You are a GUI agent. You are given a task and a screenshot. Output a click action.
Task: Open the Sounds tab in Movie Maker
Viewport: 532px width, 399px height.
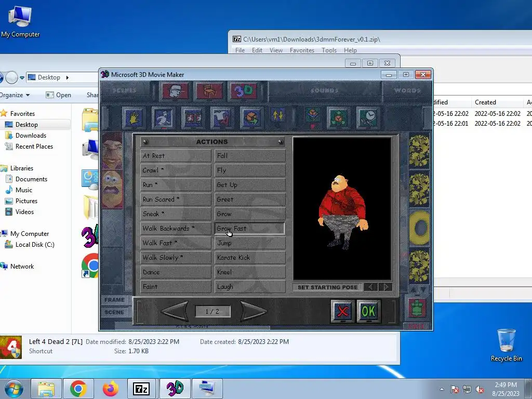[x=325, y=90]
